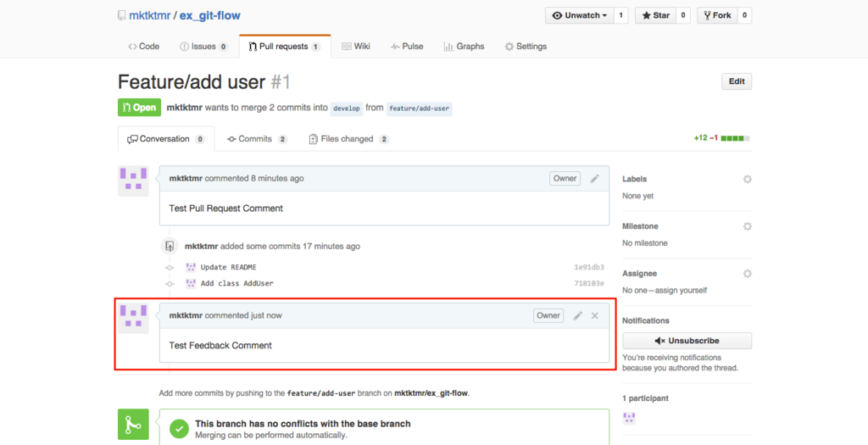Image resolution: width=868 pixels, height=445 pixels.
Task: Click the repo push icon beside 'added some commits'
Action: point(170,247)
